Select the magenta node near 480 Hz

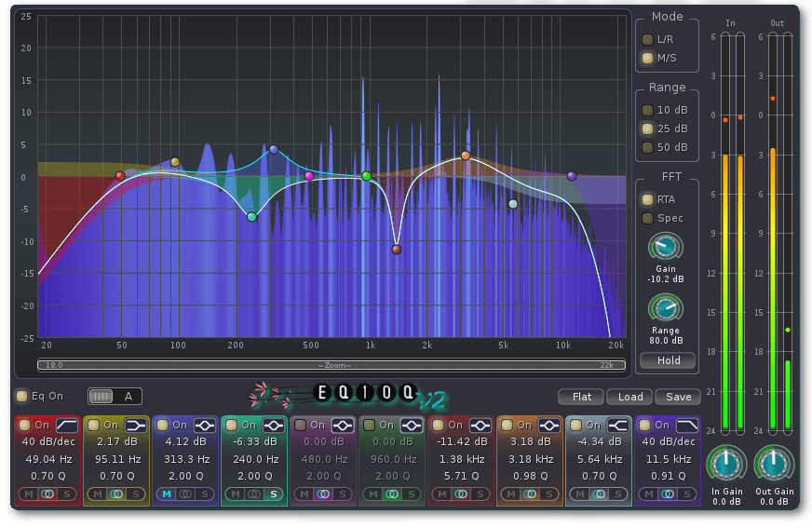click(x=309, y=176)
